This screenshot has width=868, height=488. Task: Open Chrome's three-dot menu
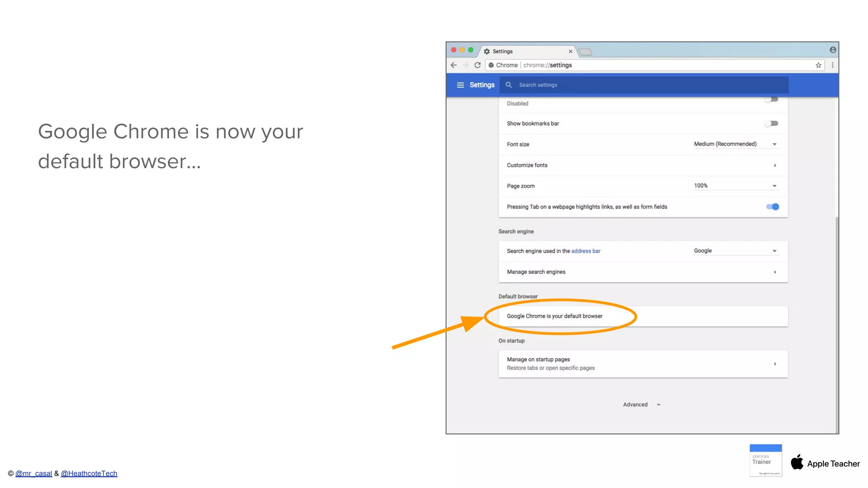(832, 65)
